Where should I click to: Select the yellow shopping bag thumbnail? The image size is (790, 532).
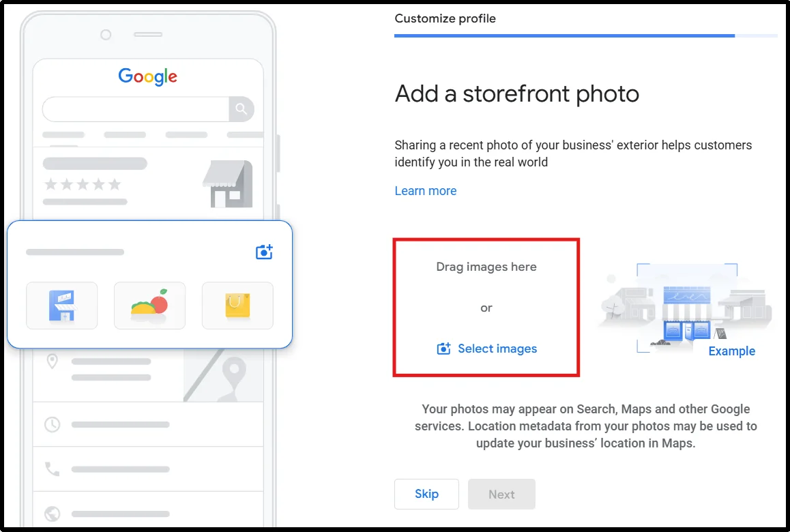click(237, 306)
